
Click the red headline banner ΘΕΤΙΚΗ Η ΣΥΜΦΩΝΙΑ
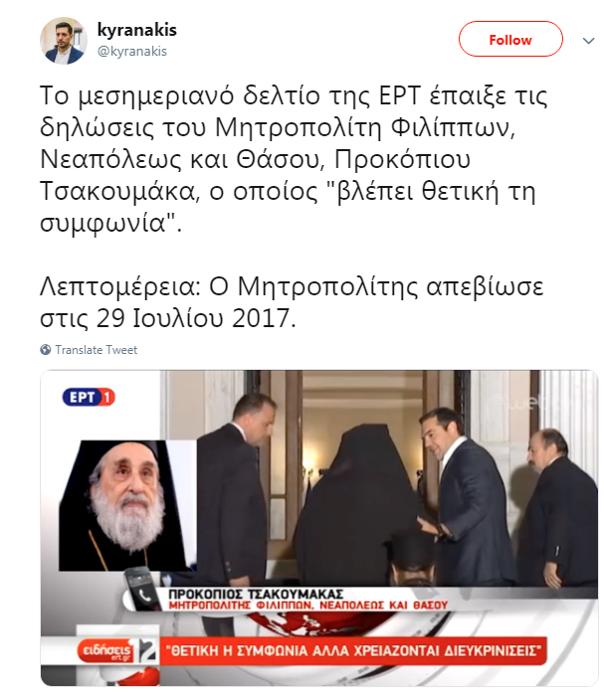pyautogui.click(x=353, y=651)
